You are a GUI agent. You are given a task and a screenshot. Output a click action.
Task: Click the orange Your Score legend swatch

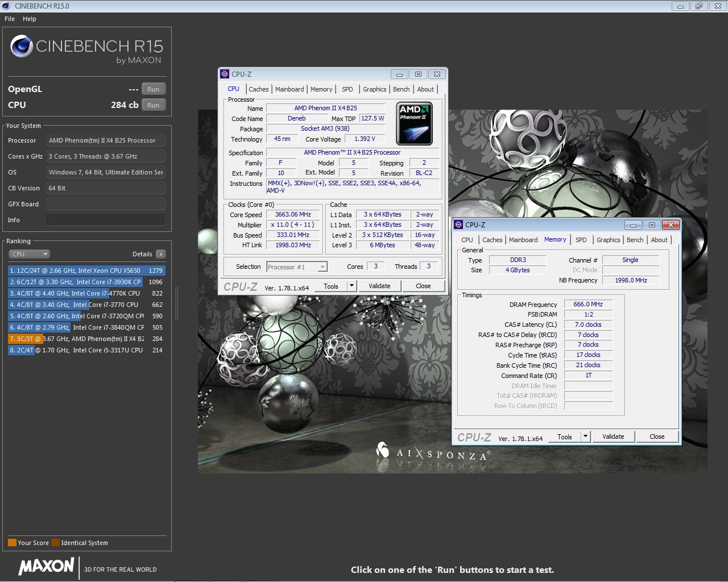tap(12, 542)
